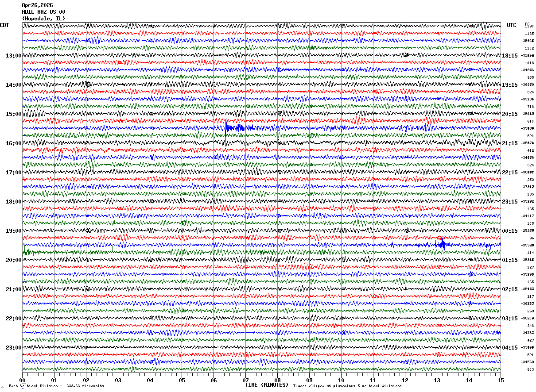Click trace offset value 217

pyautogui.click(x=530, y=296)
